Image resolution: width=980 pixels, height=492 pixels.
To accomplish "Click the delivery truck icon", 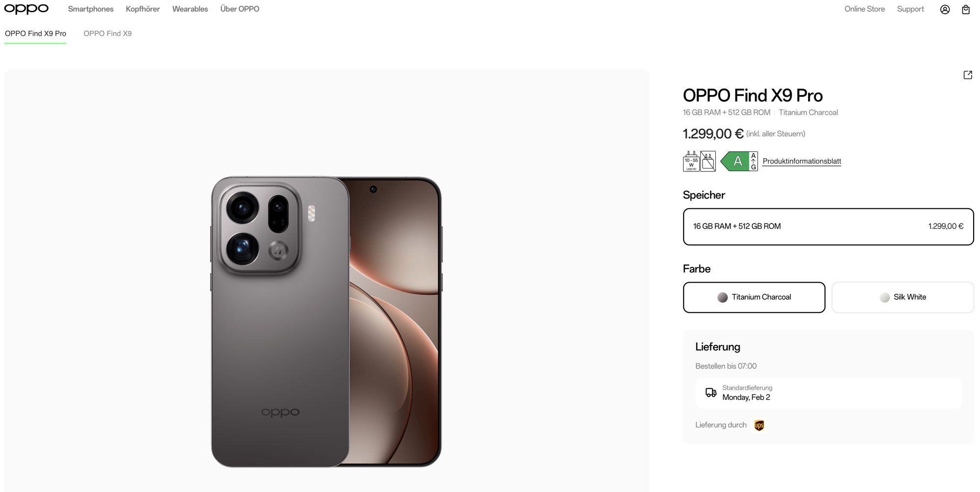I will (710, 393).
